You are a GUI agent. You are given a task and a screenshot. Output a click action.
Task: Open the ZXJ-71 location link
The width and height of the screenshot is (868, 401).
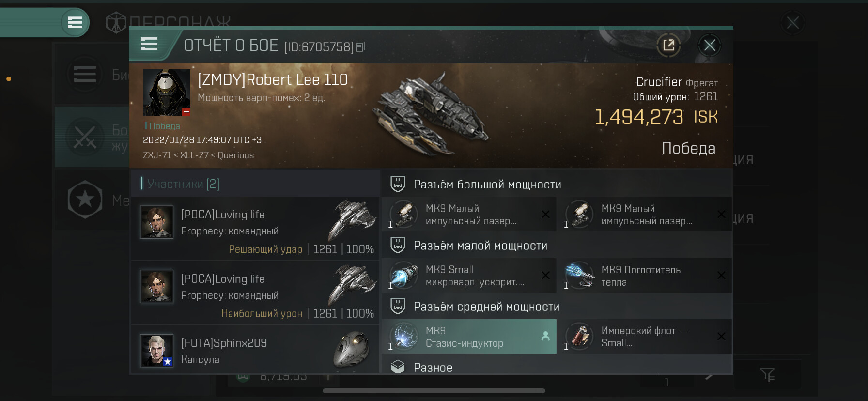click(157, 155)
